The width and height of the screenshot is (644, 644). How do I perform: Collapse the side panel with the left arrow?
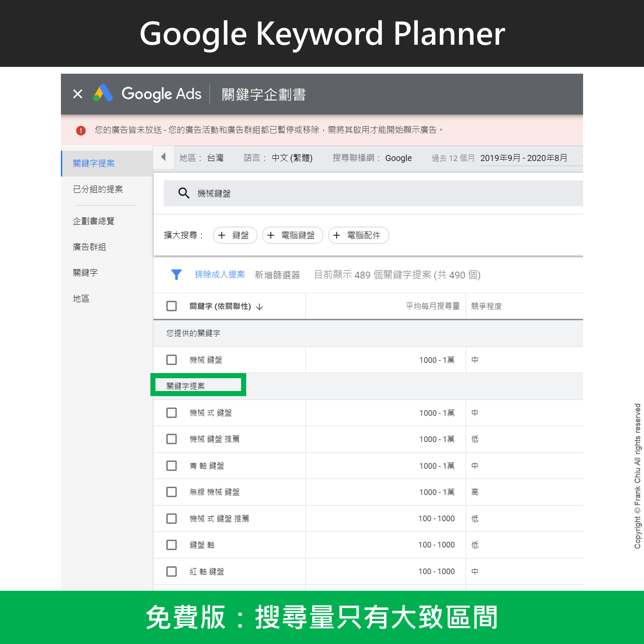click(164, 157)
